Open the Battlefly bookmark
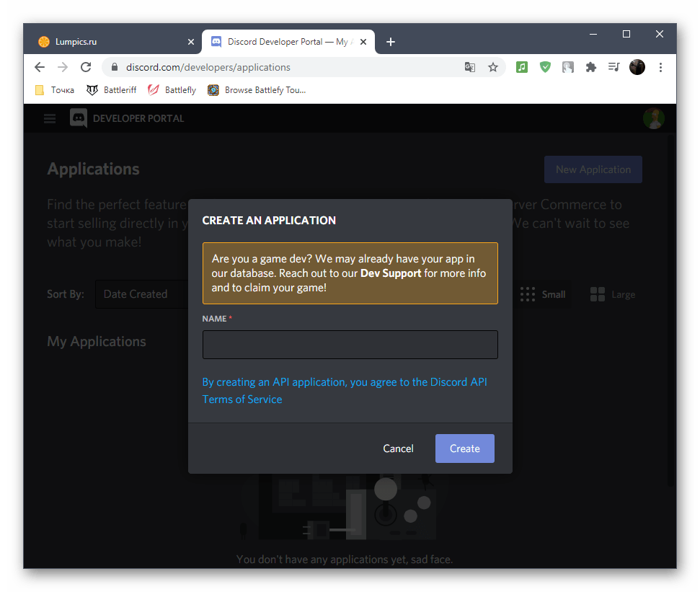The image size is (700, 592). pyautogui.click(x=172, y=90)
